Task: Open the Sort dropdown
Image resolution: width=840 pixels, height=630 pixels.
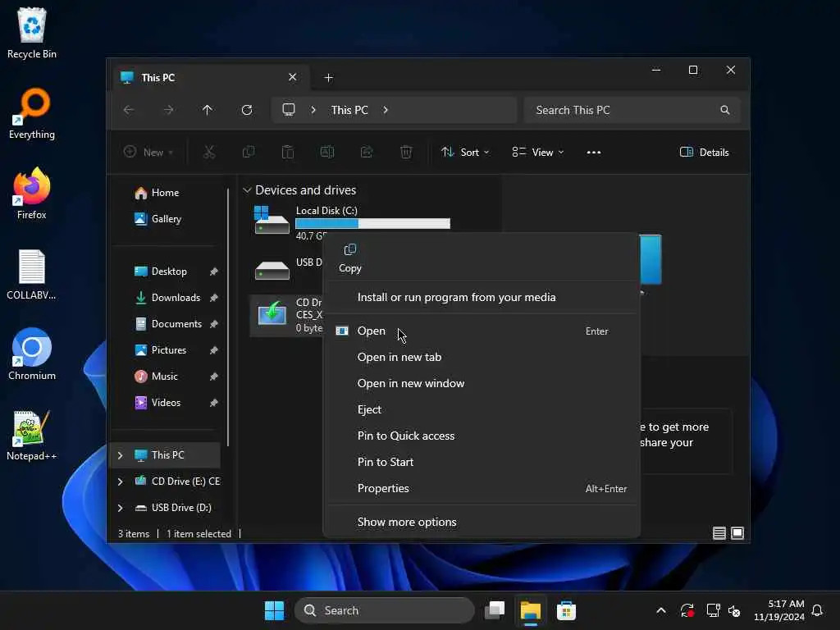Action: pyautogui.click(x=465, y=152)
